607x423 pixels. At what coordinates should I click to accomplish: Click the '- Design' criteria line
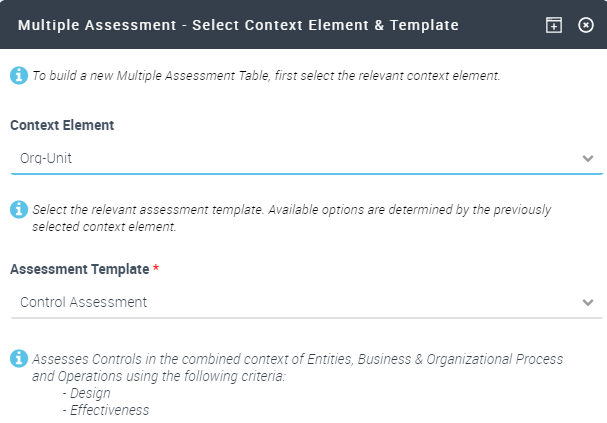click(86, 393)
